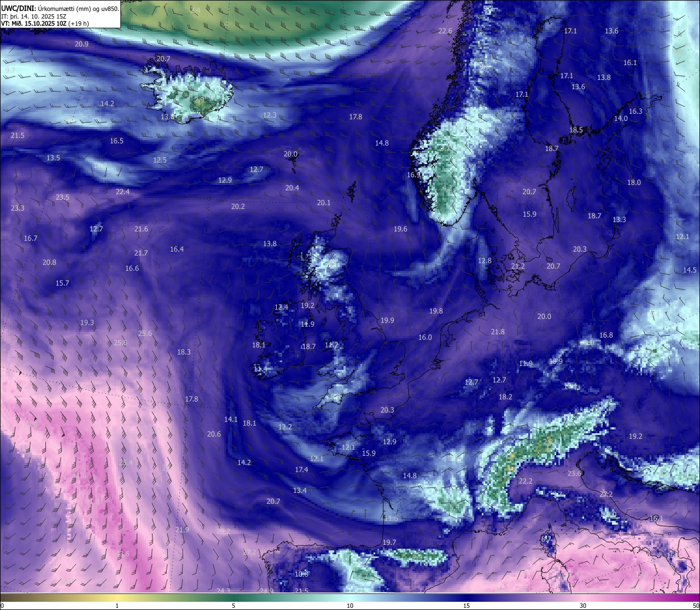This screenshot has height=610, width=700.
Task: Click the 20.4 value on the map
Action: click(x=293, y=188)
